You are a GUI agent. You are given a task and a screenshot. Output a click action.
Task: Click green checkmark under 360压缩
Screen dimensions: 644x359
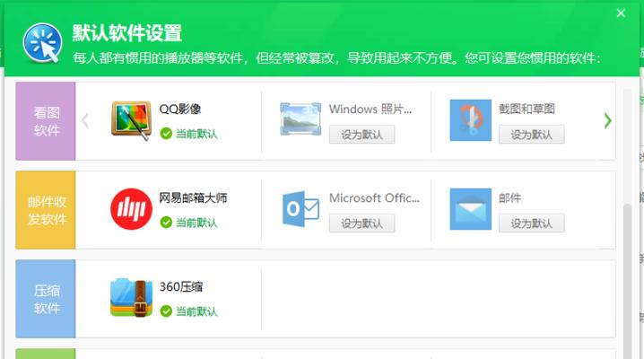click(166, 311)
